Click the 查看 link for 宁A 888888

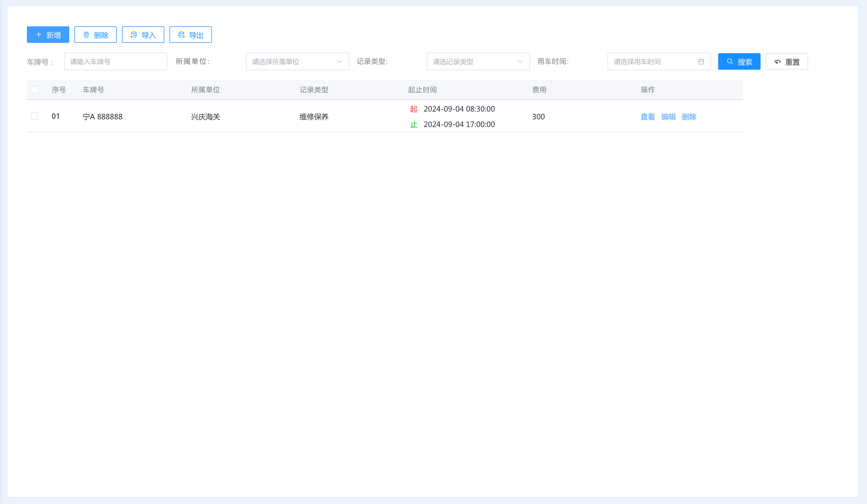tap(647, 117)
